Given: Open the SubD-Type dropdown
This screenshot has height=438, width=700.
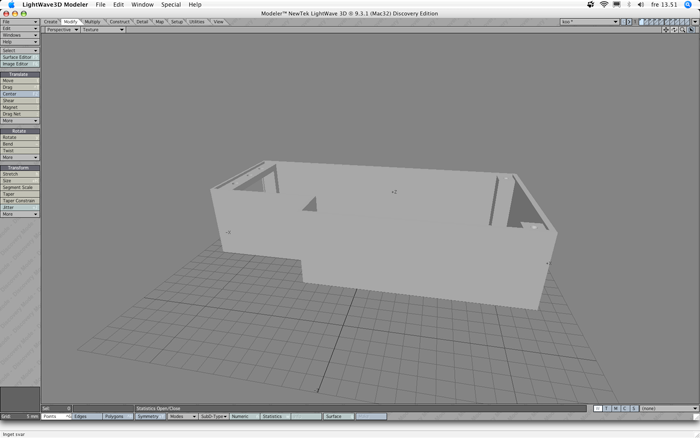Looking at the screenshot, I should click(213, 417).
